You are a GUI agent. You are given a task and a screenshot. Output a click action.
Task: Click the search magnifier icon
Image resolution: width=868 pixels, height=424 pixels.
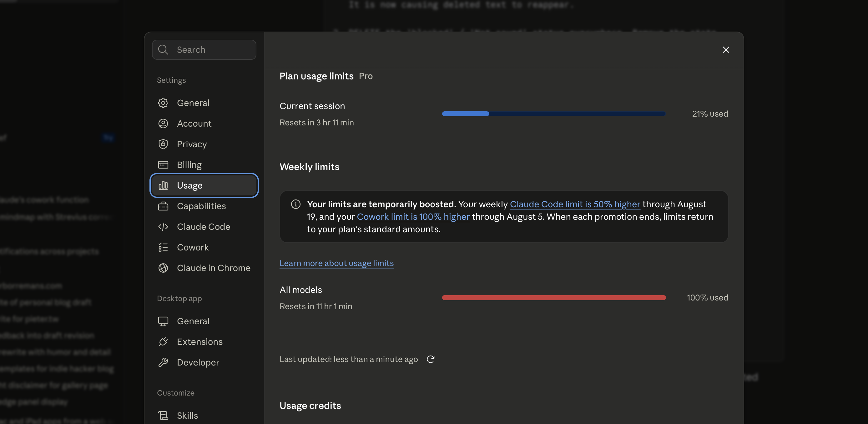point(163,49)
